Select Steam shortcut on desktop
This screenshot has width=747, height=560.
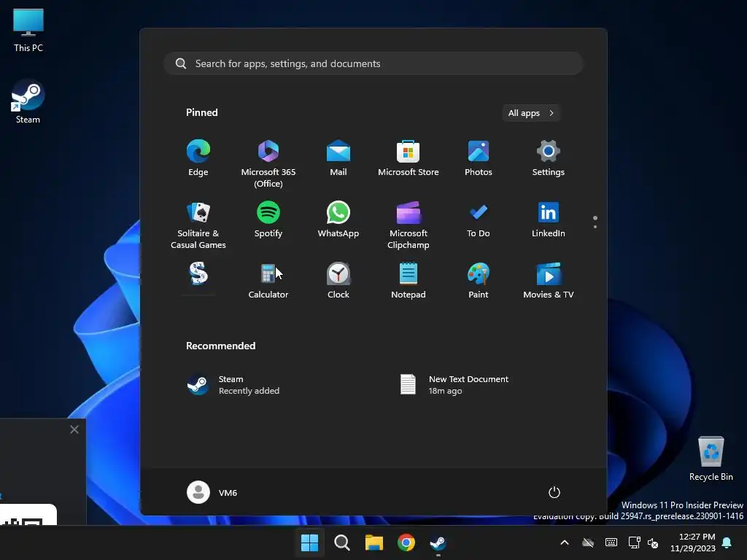point(28,102)
